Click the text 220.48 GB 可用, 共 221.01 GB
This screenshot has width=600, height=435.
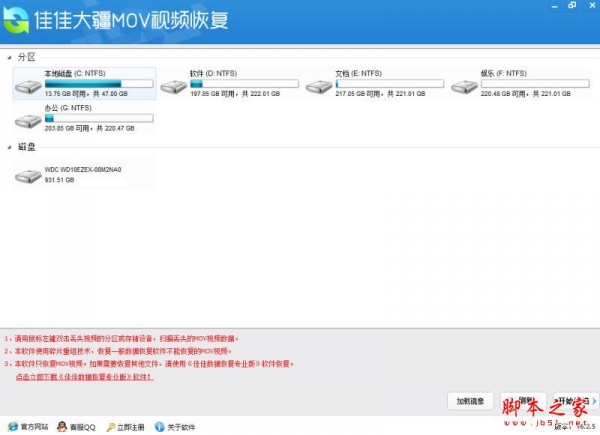pyautogui.click(x=526, y=94)
